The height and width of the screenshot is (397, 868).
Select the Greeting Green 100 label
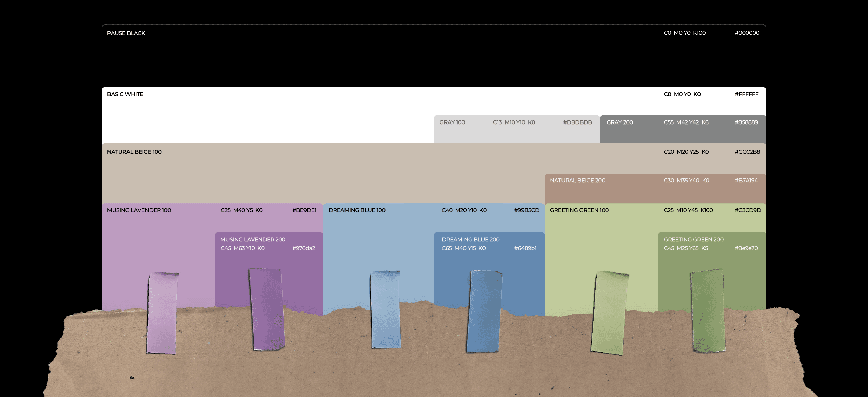coord(579,210)
